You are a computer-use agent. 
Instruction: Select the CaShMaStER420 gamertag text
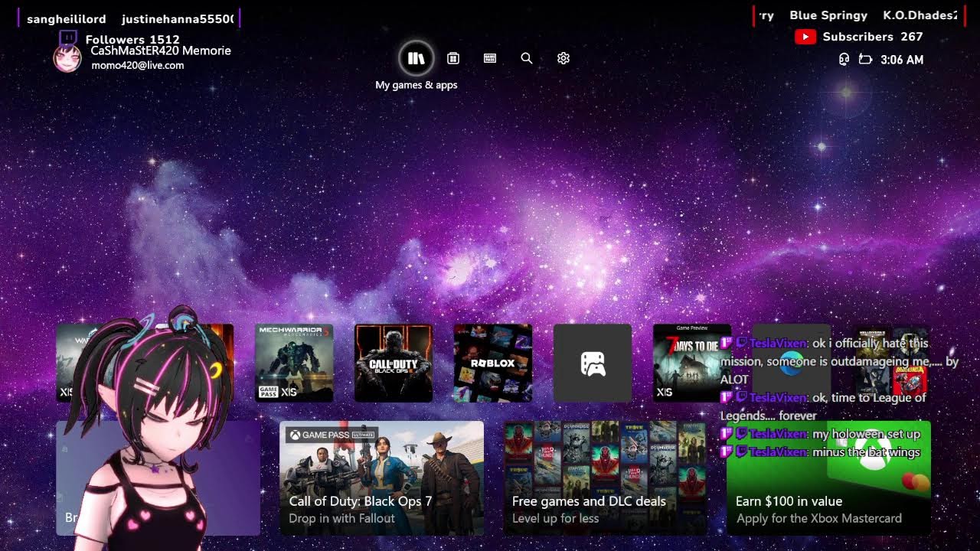161,51
